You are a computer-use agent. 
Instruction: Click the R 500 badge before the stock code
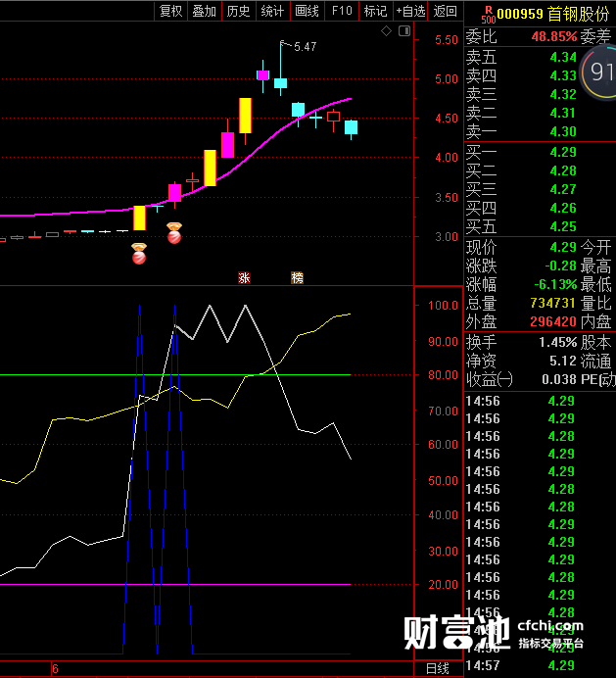[x=489, y=15]
